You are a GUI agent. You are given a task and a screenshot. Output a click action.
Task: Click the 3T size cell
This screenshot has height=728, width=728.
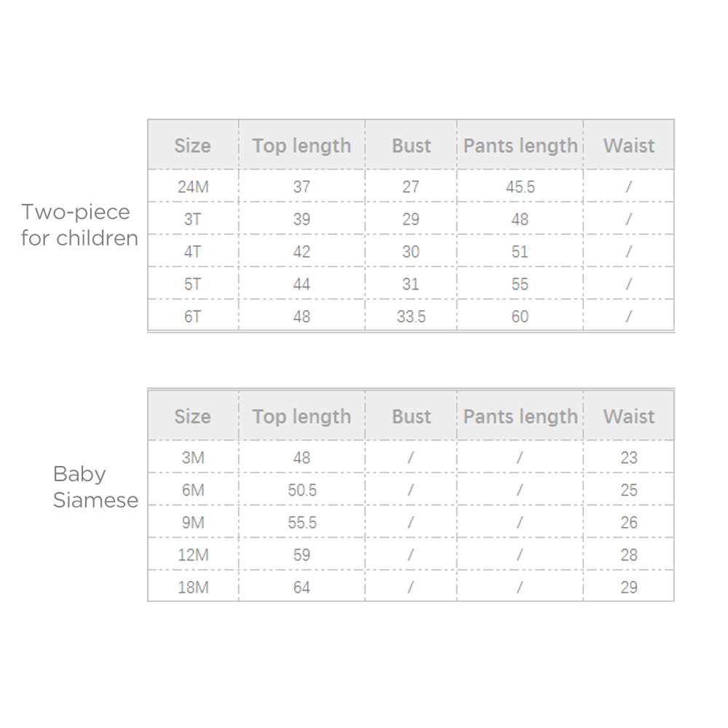click(x=193, y=219)
